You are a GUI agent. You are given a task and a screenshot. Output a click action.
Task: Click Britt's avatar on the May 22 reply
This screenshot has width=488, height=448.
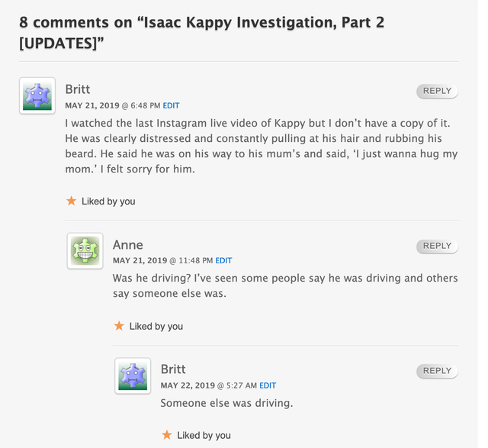point(133,375)
